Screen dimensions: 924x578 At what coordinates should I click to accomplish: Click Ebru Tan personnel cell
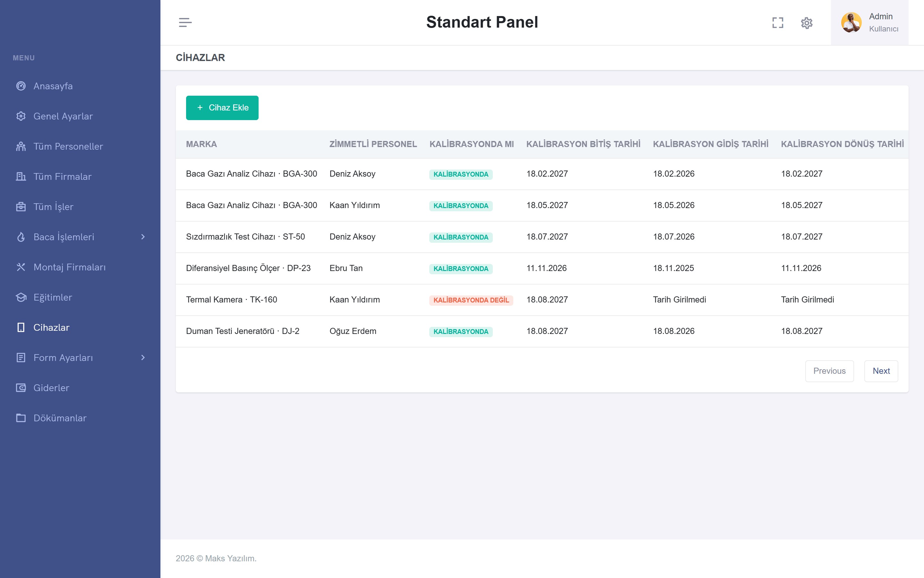click(346, 268)
